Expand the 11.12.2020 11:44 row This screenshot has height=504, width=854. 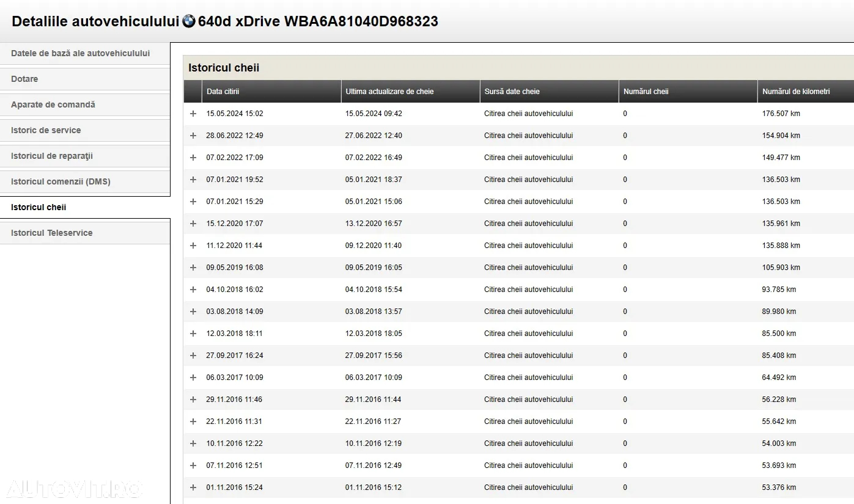click(193, 246)
